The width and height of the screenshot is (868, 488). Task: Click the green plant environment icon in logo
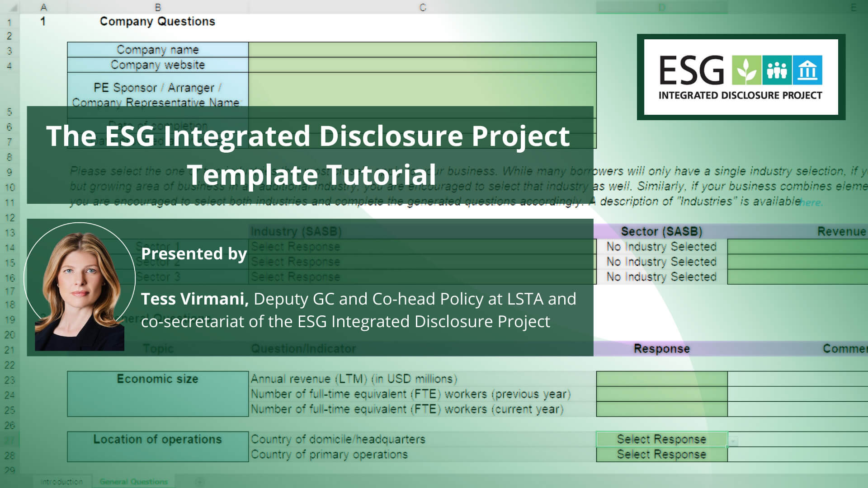pos(746,70)
